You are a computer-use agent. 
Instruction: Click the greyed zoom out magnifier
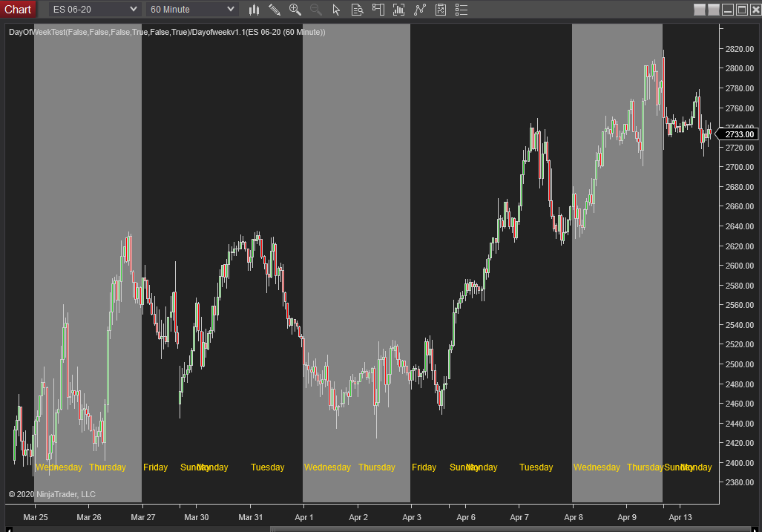[316, 10]
